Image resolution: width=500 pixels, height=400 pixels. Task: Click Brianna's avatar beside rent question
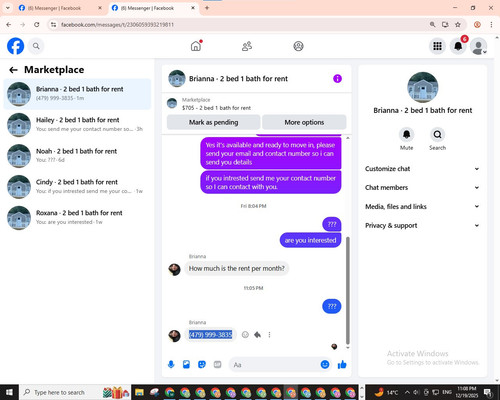coord(174,269)
